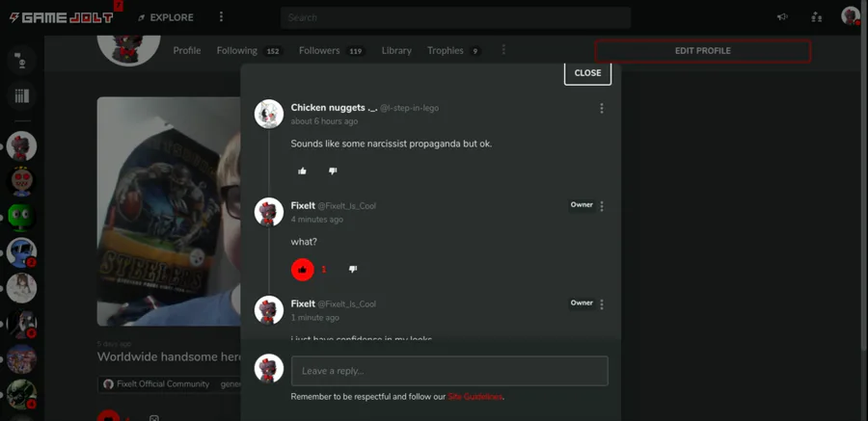Focus the Search field
868x421 pixels.
pyautogui.click(x=455, y=17)
